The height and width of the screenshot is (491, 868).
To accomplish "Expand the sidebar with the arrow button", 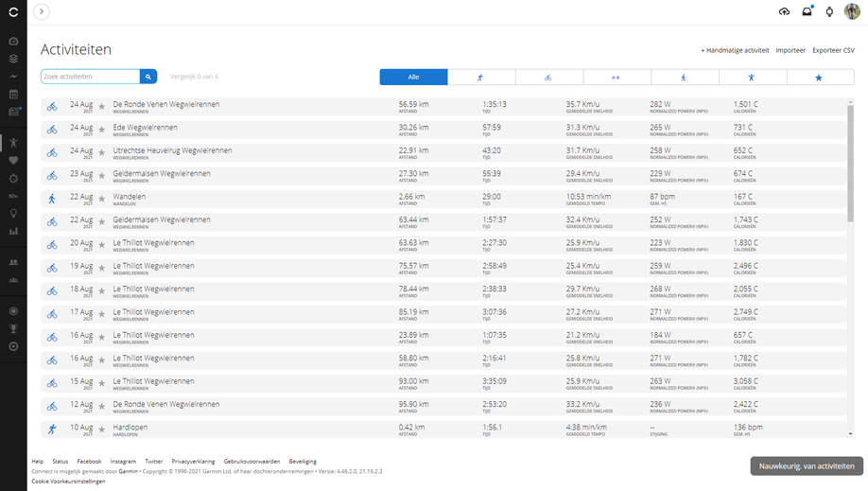I will [42, 12].
